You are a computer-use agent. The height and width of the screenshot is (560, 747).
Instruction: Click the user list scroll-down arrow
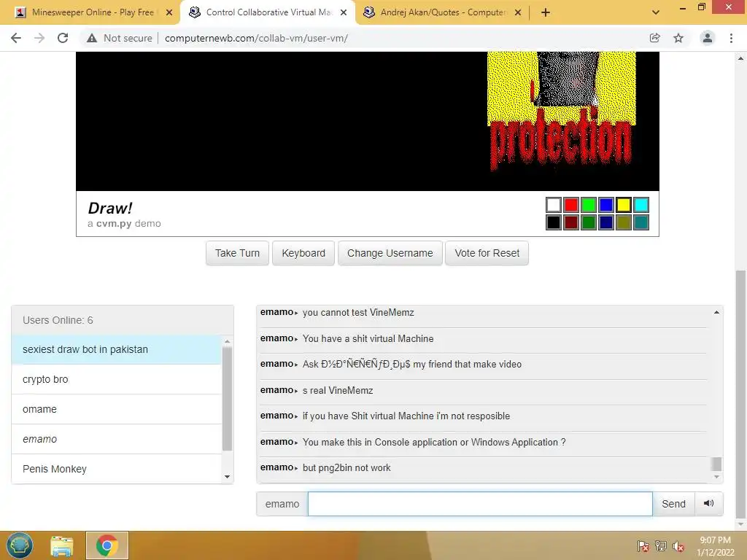(x=228, y=477)
